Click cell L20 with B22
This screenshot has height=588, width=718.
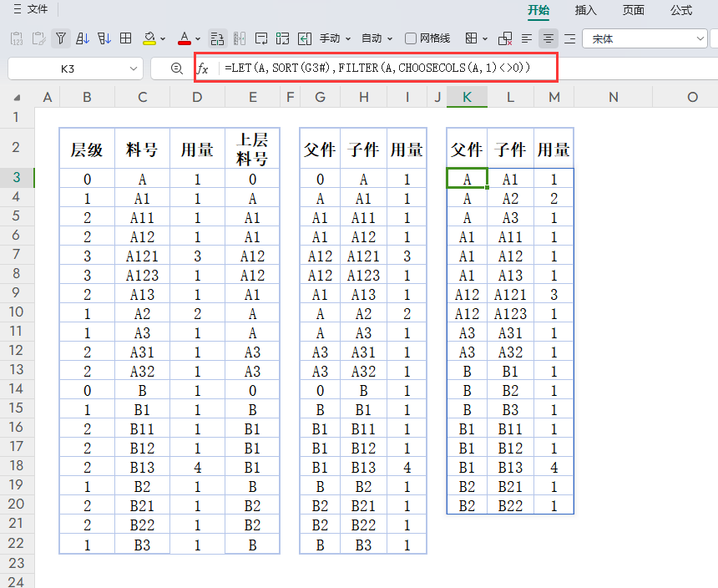tap(510, 505)
